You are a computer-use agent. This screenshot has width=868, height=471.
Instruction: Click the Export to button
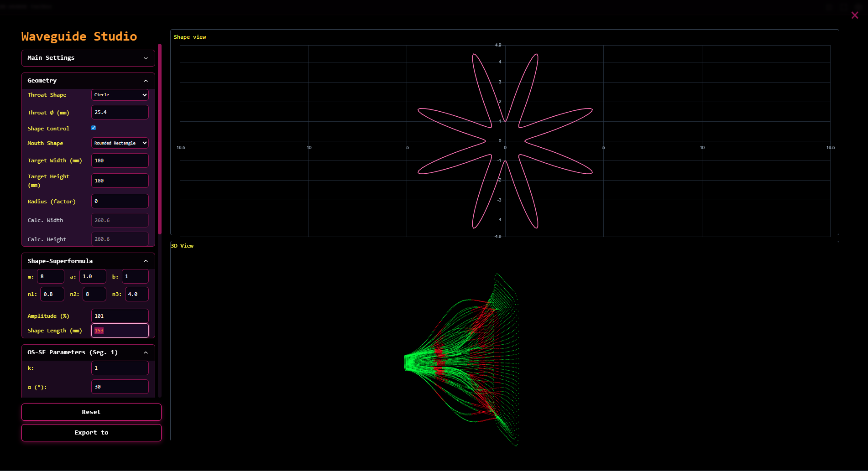pyautogui.click(x=91, y=433)
